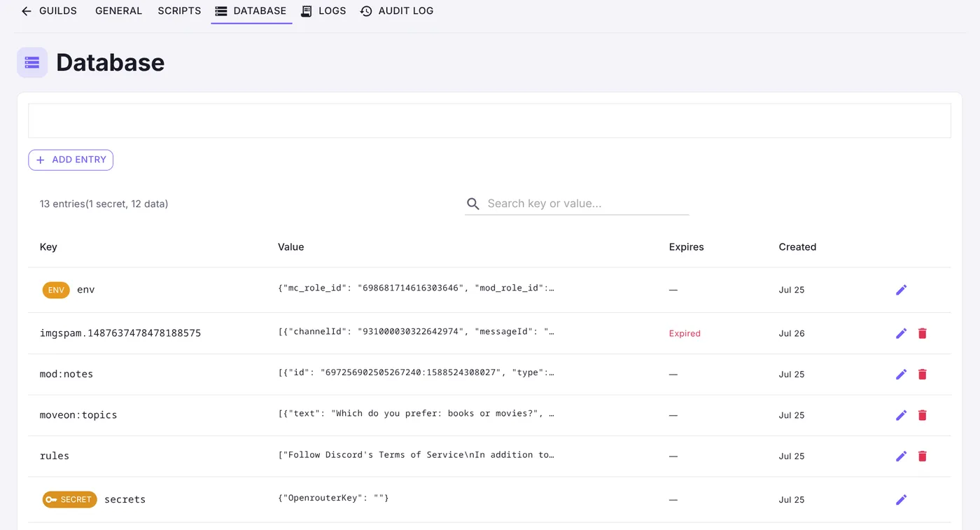
Task: Click the channelId value of imgspam row
Action: pos(416,332)
